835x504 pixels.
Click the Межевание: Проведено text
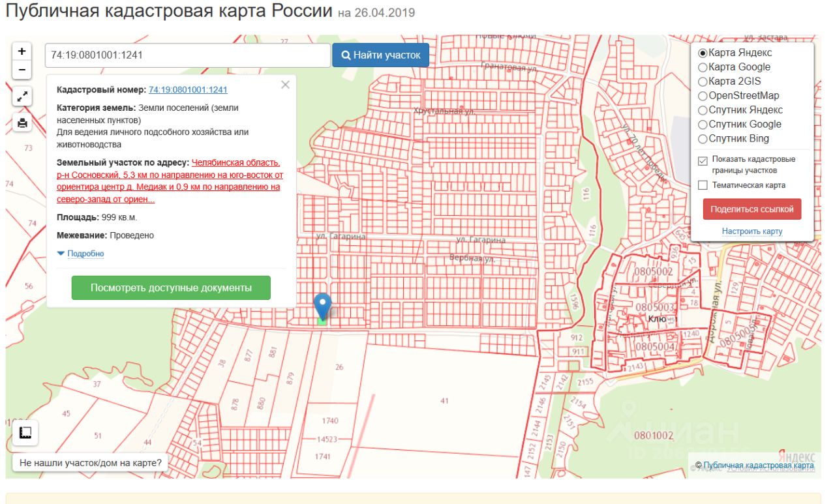pos(106,235)
